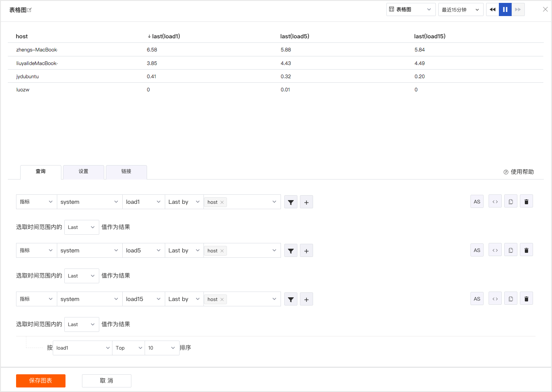Click the filter icon for load1 query

291,202
